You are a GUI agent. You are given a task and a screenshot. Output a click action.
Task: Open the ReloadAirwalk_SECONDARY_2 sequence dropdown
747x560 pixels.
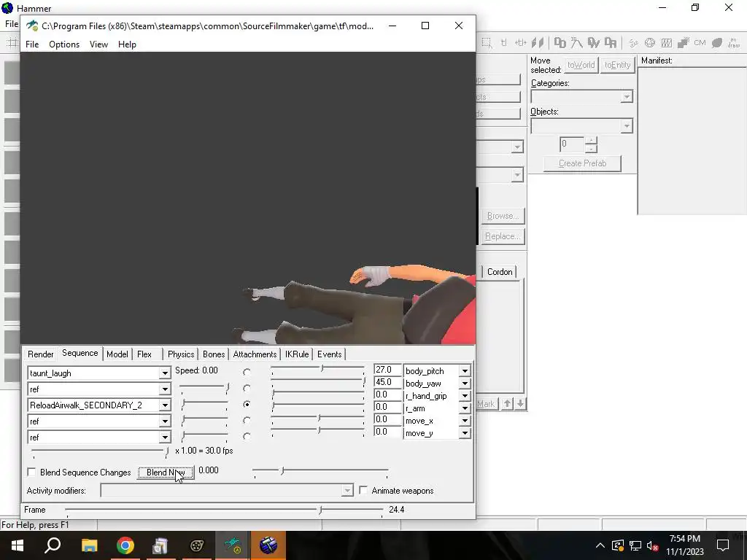(165, 405)
